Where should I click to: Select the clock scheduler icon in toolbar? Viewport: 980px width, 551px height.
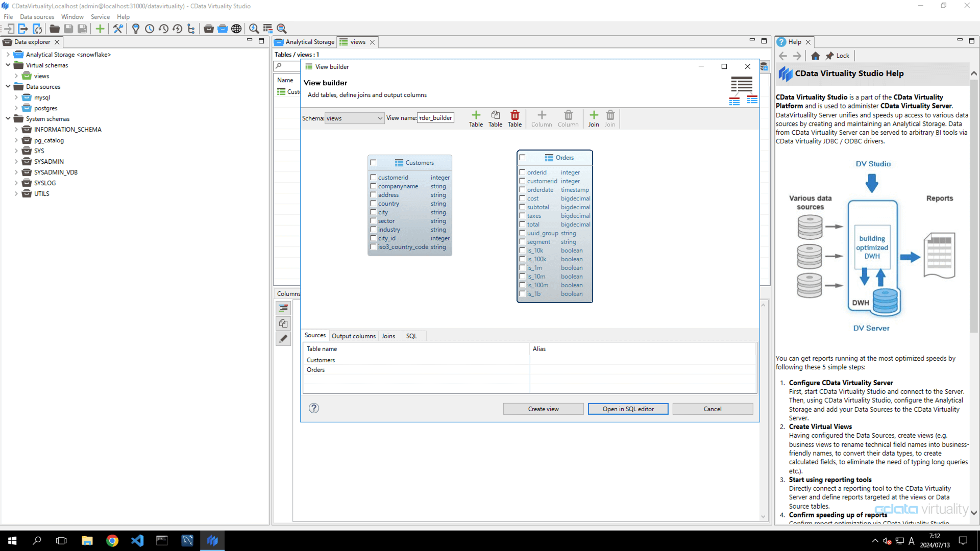pyautogui.click(x=150, y=29)
